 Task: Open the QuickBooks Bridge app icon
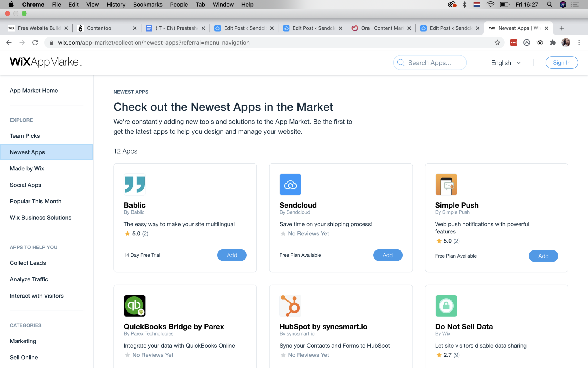click(x=135, y=306)
